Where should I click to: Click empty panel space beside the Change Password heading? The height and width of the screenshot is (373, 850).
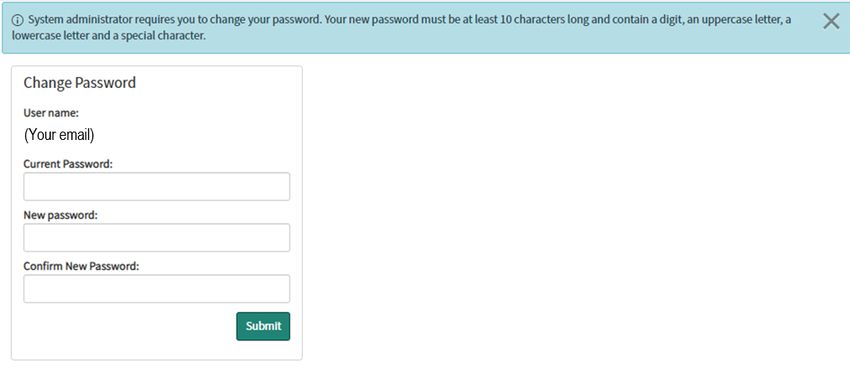(217, 83)
